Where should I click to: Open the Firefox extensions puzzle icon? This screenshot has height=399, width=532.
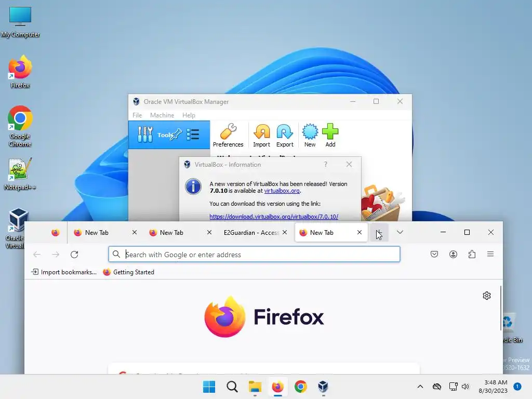pyautogui.click(x=472, y=254)
